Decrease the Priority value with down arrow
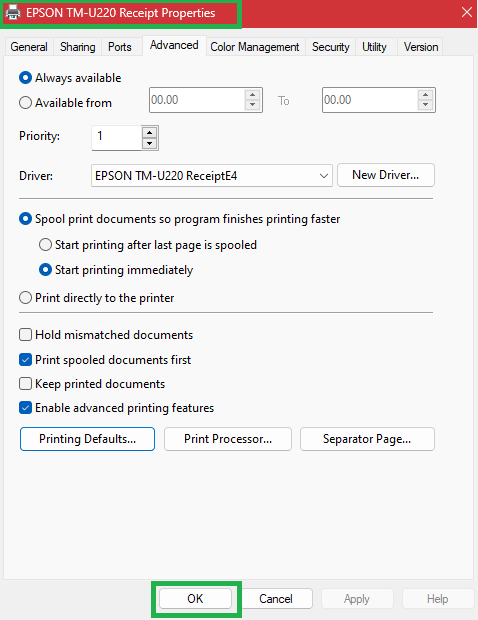 coord(149,143)
